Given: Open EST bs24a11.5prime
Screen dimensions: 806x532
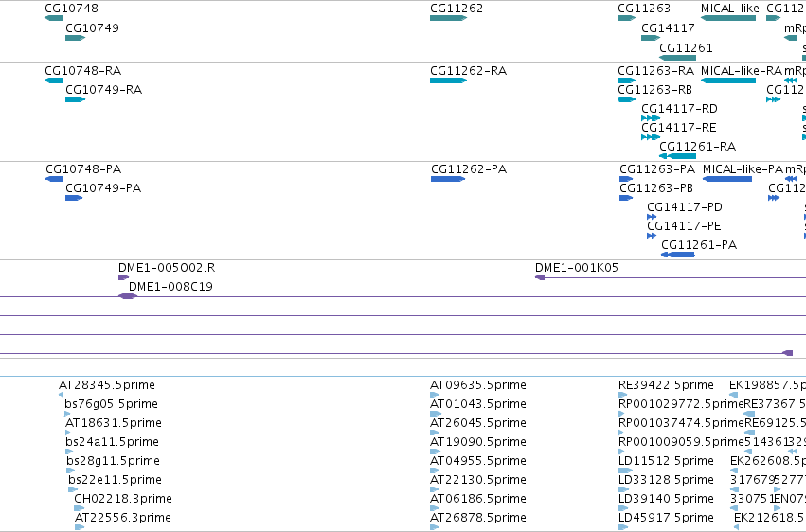Looking at the screenshot, I should click(69, 452).
